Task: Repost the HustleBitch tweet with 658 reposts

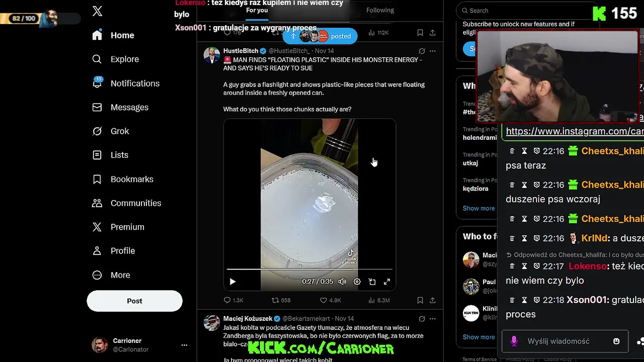Action: pos(281,300)
